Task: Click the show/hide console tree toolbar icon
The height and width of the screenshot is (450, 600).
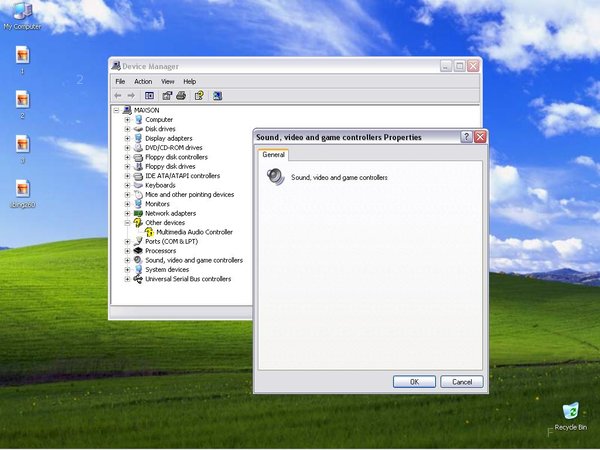Action: coord(149,96)
